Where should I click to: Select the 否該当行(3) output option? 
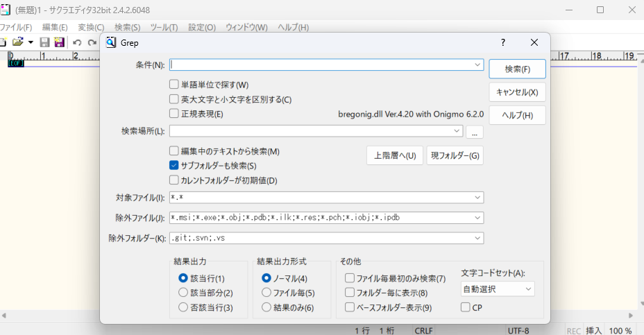click(x=183, y=307)
